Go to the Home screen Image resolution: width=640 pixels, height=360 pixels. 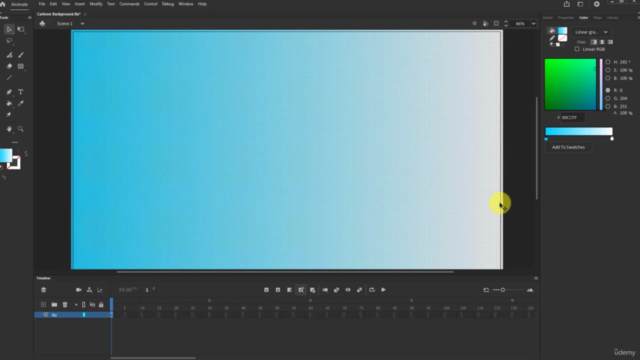(x=3, y=4)
